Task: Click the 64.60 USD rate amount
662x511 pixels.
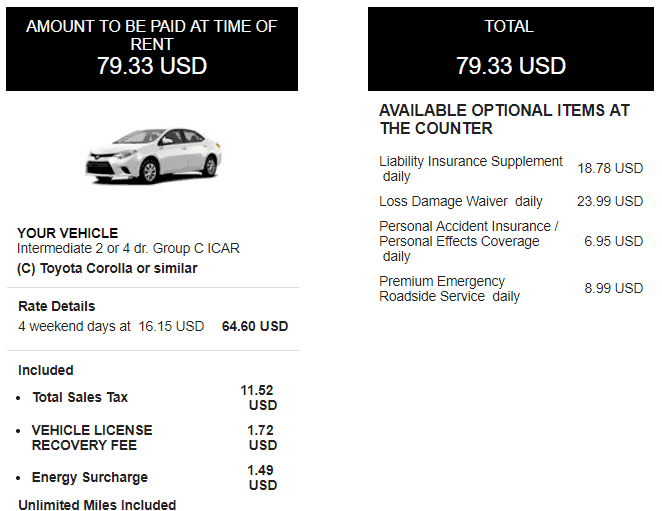Action: point(255,326)
